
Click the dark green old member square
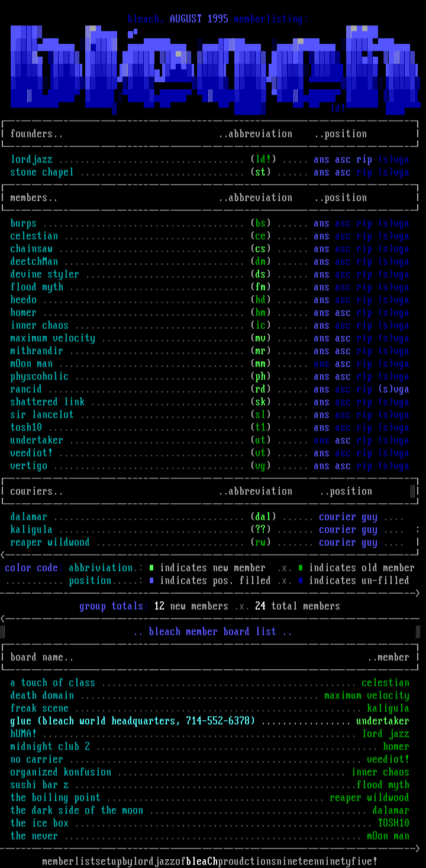click(x=301, y=568)
